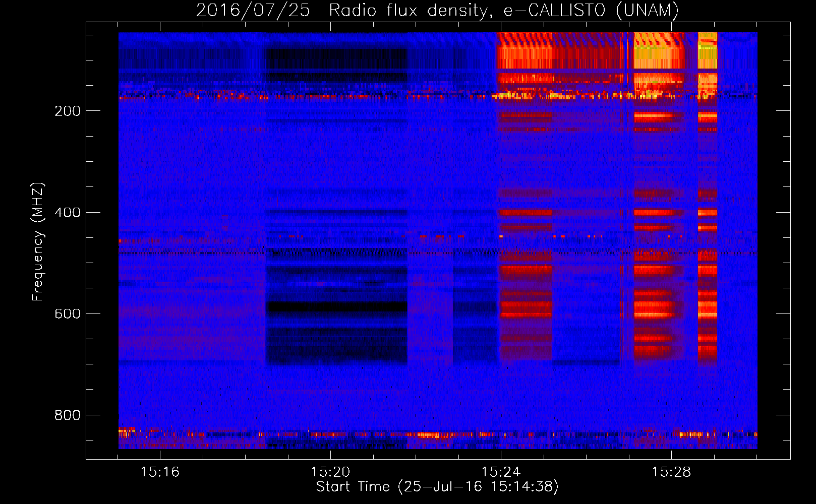This screenshot has width=816, height=504.
Task: Click the 400 frequency tick label
Action: tap(68, 212)
